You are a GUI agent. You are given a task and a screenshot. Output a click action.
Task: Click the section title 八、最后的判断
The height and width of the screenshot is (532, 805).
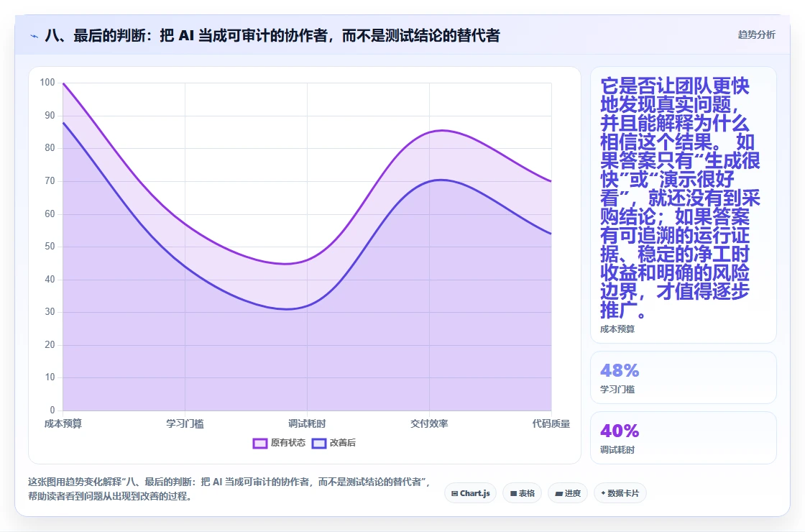272,35
